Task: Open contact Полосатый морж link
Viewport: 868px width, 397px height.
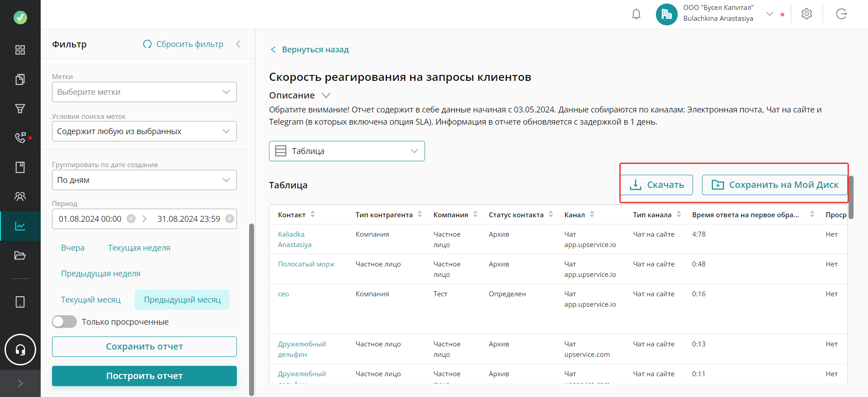Action: point(306,264)
